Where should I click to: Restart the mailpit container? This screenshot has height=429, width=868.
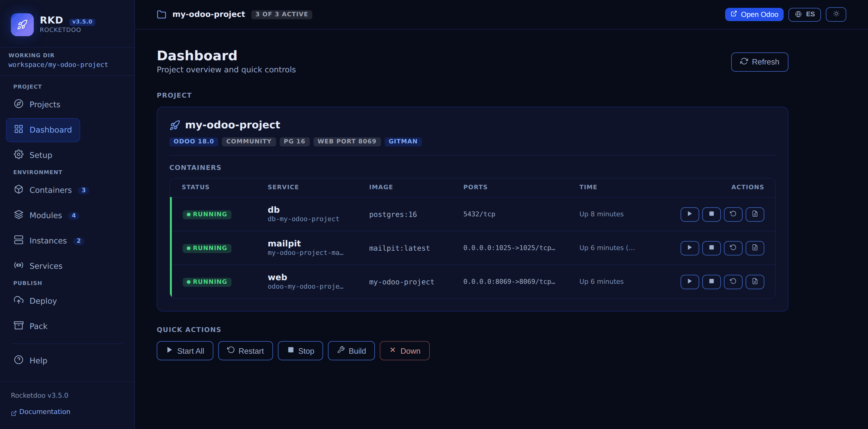point(733,248)
